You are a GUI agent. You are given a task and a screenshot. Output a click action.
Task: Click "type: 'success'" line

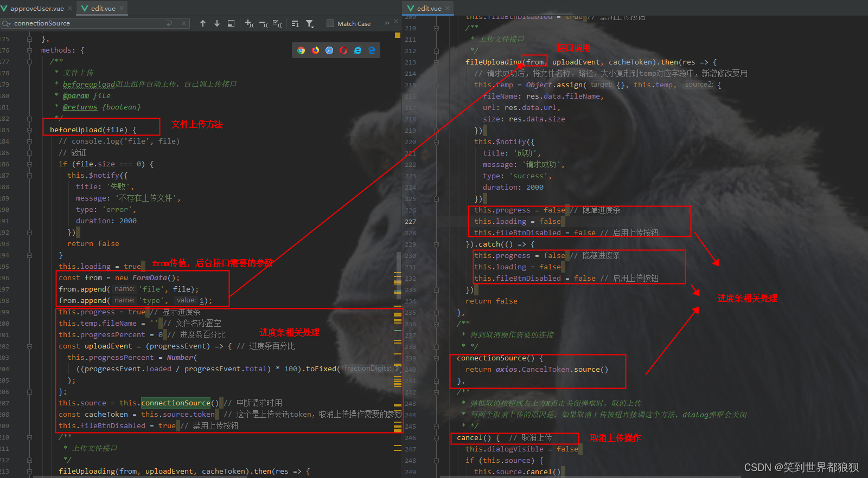tap(517, 176)
